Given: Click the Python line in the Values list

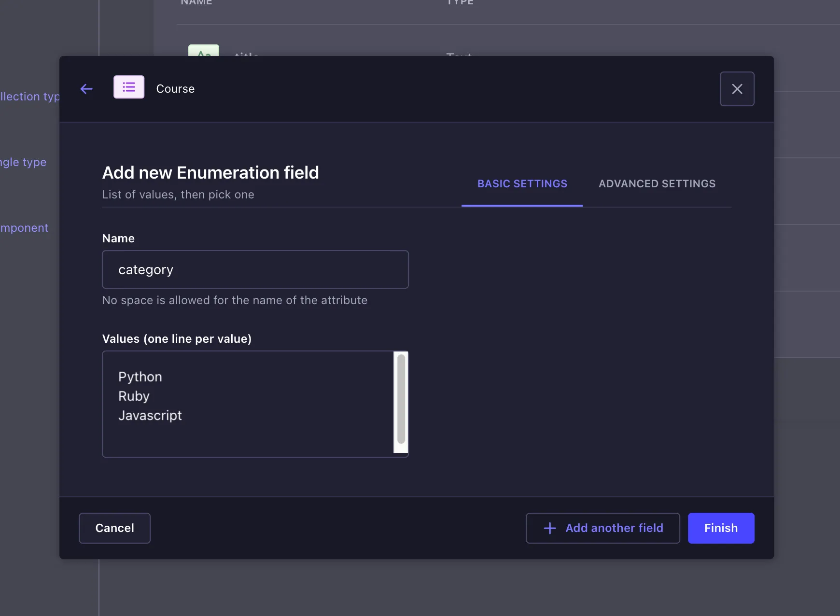Looking at the screenshot, I should 140,377.
